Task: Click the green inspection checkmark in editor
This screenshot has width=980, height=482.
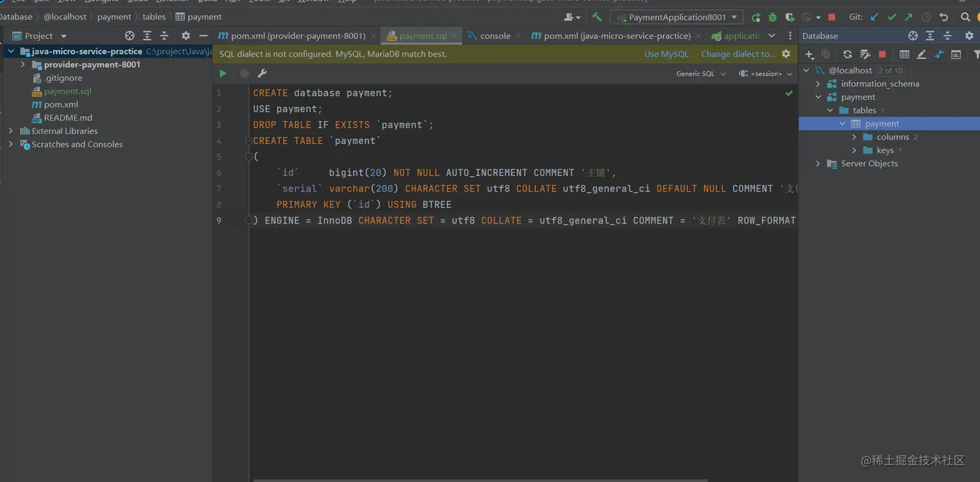Action: (789, 93)
